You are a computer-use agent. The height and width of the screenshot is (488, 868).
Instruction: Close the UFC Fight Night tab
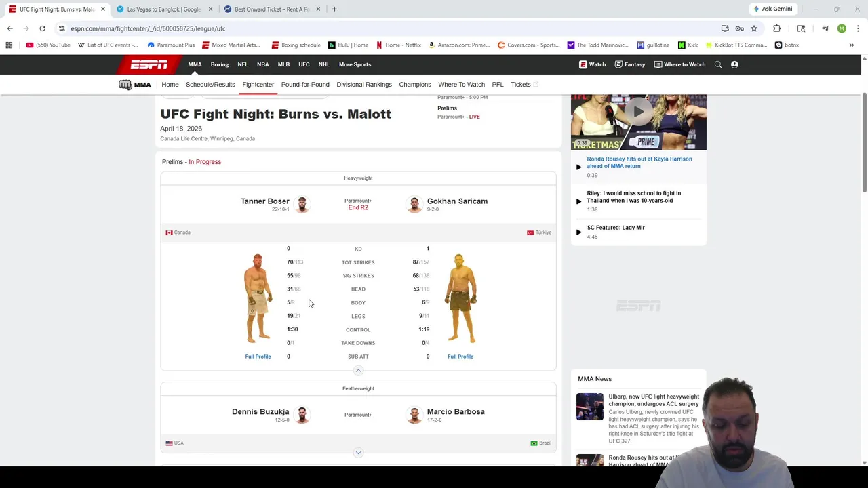tap(102, 9)
